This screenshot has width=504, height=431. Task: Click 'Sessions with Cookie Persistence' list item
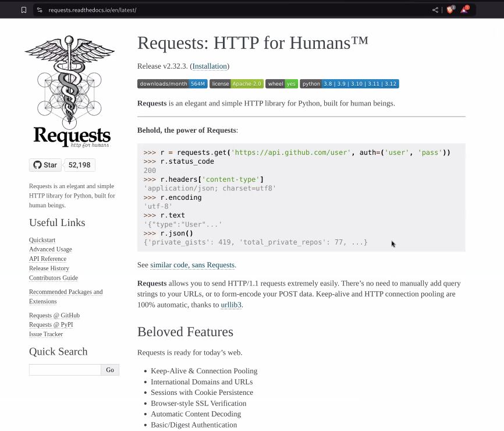click(202, 393)
